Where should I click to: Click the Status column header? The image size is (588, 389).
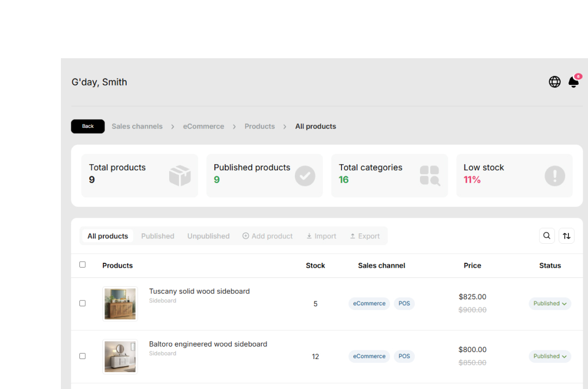[x=550, y=265]
